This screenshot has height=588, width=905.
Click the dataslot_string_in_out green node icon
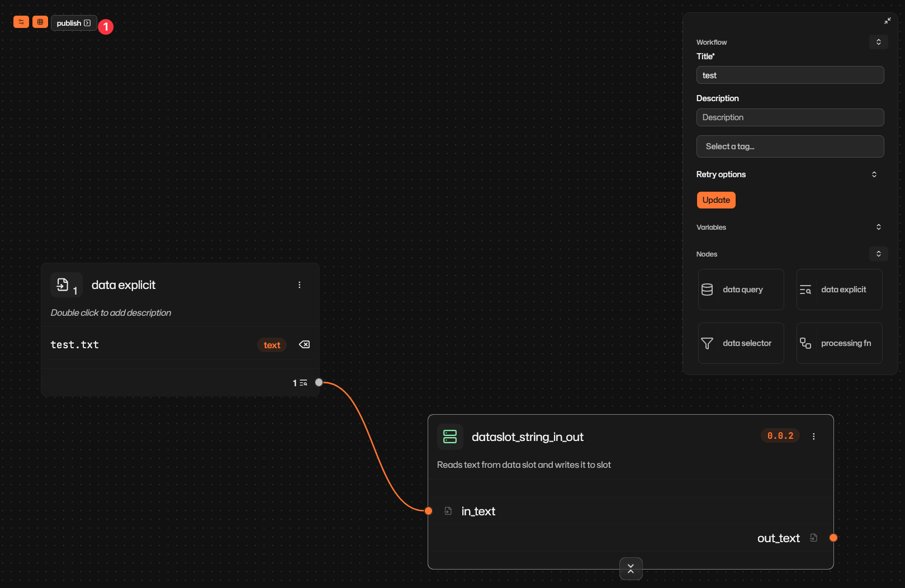[450, 437]
